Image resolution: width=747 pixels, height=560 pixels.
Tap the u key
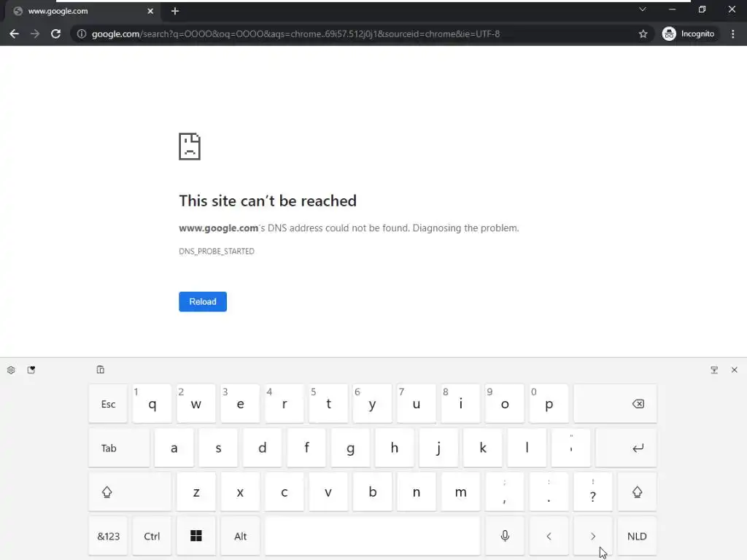(x=417, y=404)
